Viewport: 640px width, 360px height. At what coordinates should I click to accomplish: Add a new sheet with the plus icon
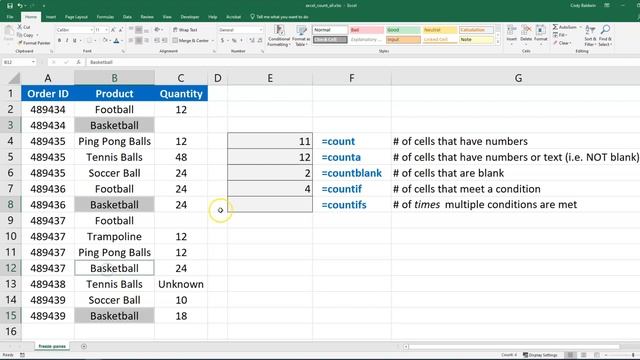(84, 347)
